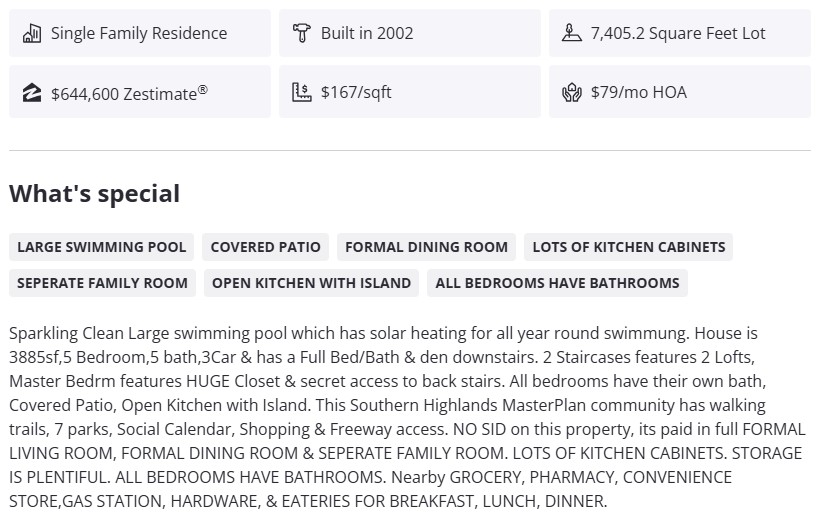The width and height of the screenshot is (823, 516).
Task: Click the Zillow logo icon beside Zestimate
Action: pos(32,93)
